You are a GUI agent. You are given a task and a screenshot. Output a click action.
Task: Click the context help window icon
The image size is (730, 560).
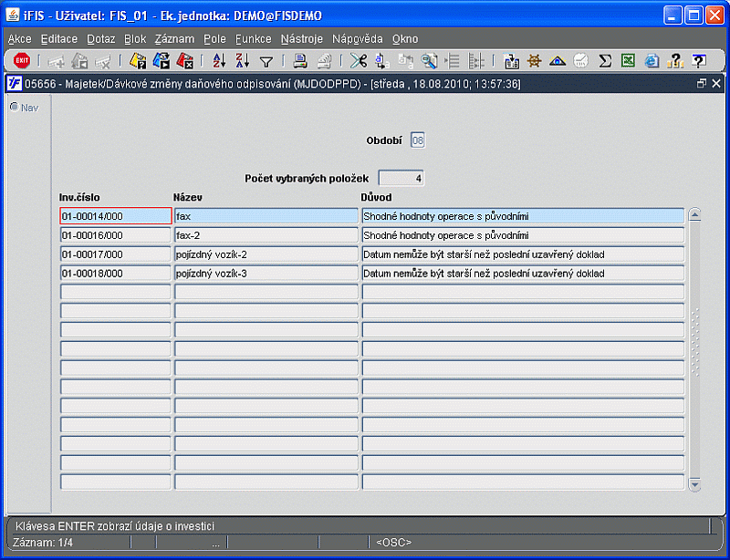699,60
